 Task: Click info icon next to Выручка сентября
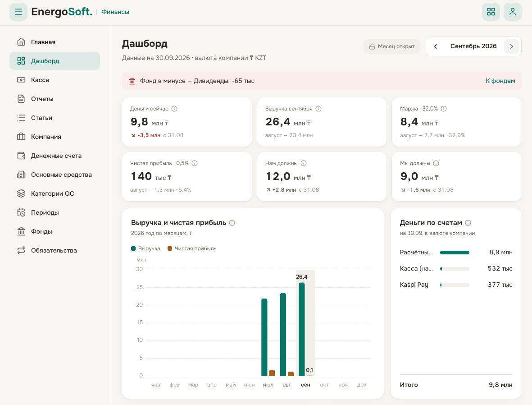click(x=318, y=109)
